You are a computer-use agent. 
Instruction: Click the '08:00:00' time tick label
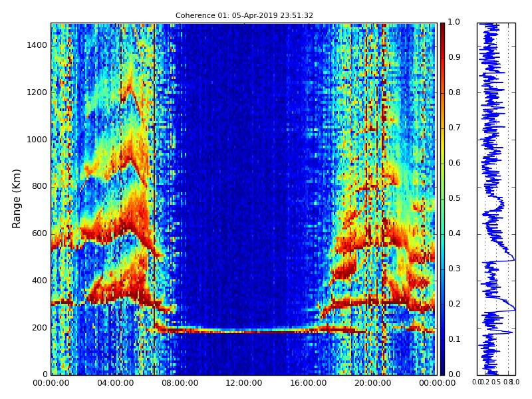tap(180, 383)
